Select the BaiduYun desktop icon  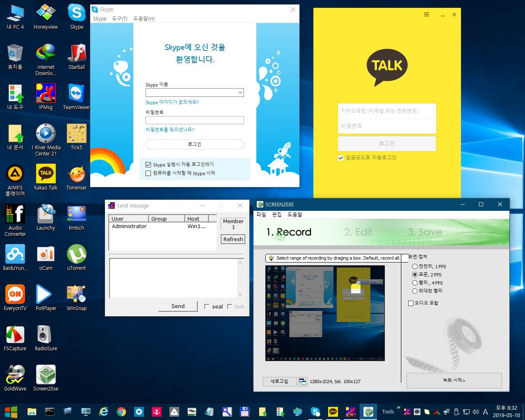[15, 258]
